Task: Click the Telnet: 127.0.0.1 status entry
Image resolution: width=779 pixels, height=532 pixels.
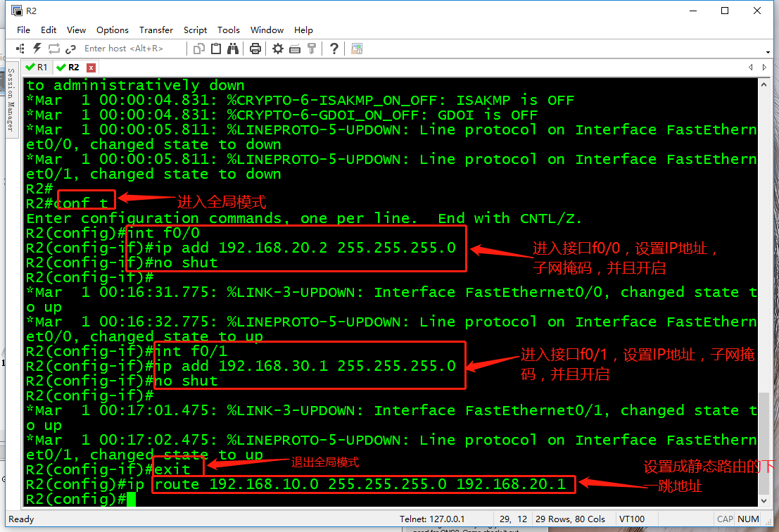Action: tap(432, 519)
